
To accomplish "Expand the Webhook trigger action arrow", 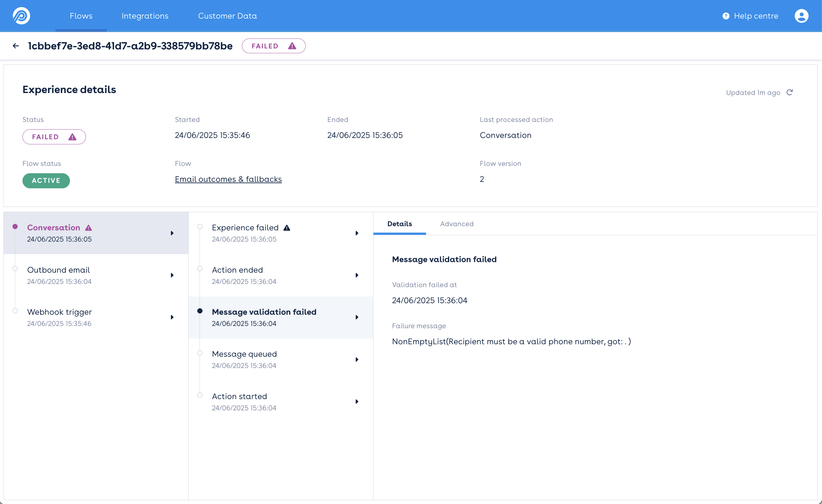I will 172,317.
